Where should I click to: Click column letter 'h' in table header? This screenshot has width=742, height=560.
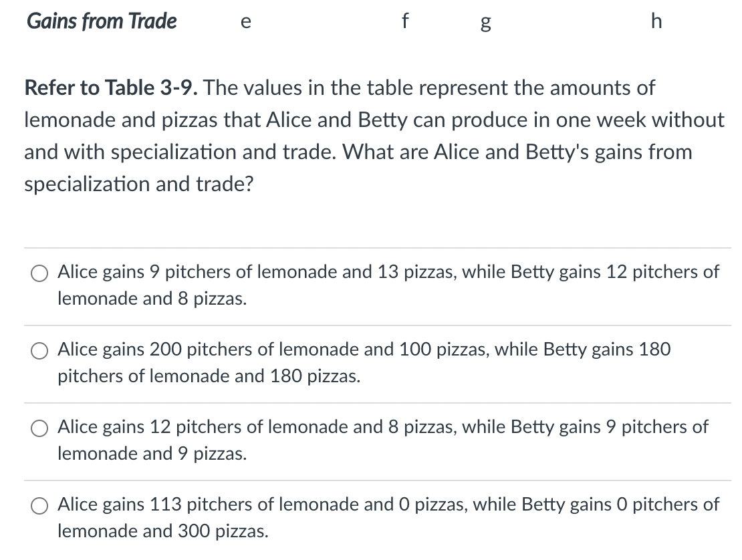[656, 21]
